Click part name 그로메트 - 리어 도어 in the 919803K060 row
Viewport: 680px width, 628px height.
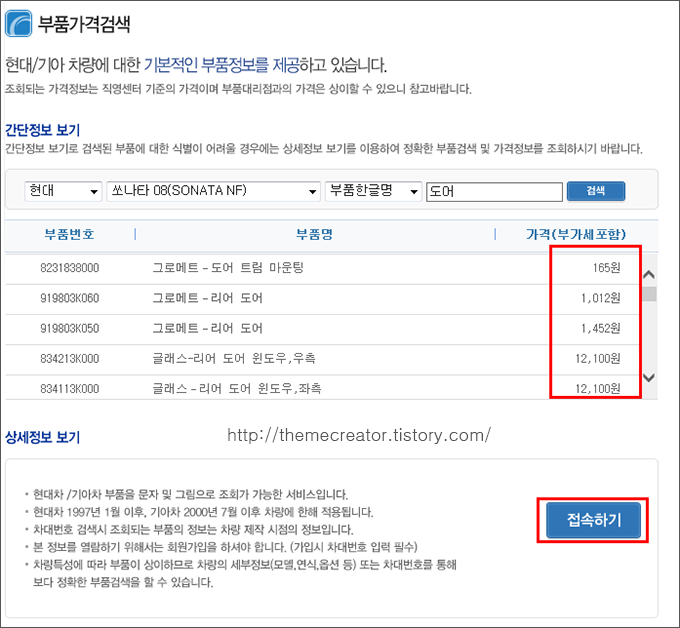click(208, 298)
